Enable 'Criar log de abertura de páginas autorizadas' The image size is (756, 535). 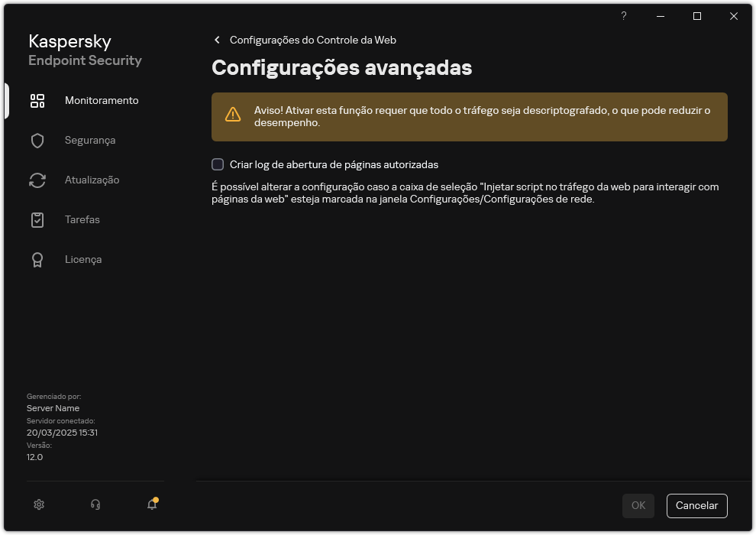coord(218,164)
